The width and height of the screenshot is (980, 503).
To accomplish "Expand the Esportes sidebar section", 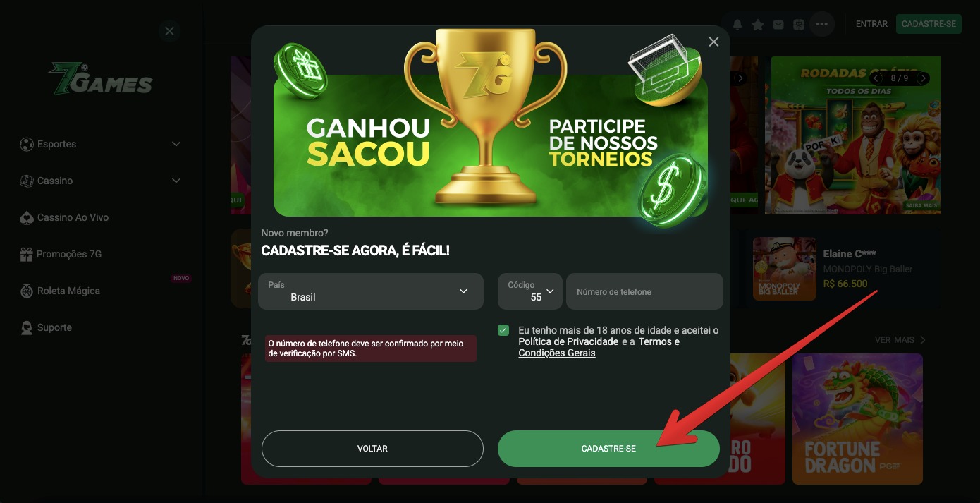I will [x=101, y=144].
